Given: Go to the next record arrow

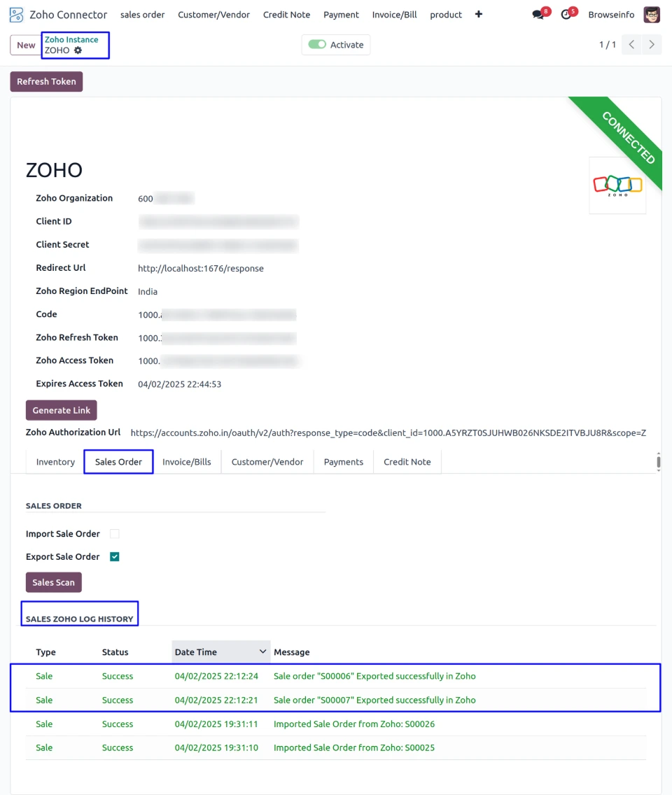Looking at the screenshot, I should click(x=652, y=45).
